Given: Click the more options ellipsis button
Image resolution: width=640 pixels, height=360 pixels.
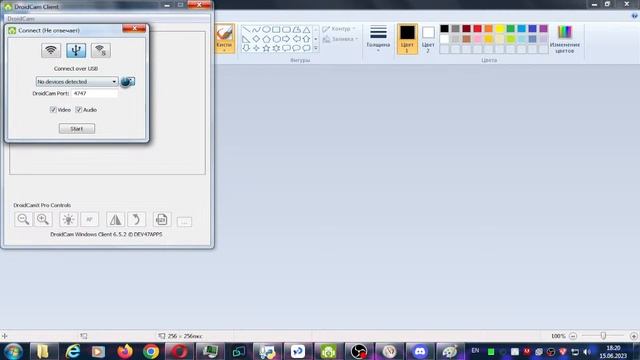Looking at the screenshot, I should [184, 222].
